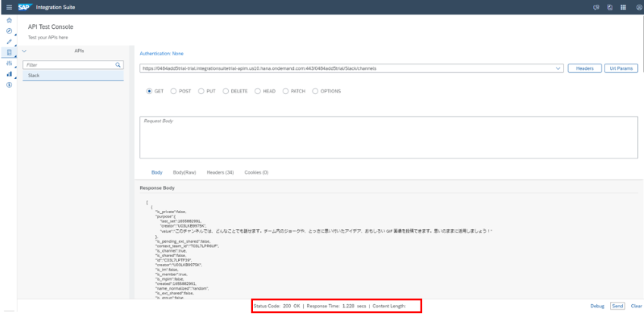Open the Configure sliders icon
The height and width of the screenshot is (314, 644).
[x=9, y=63]
